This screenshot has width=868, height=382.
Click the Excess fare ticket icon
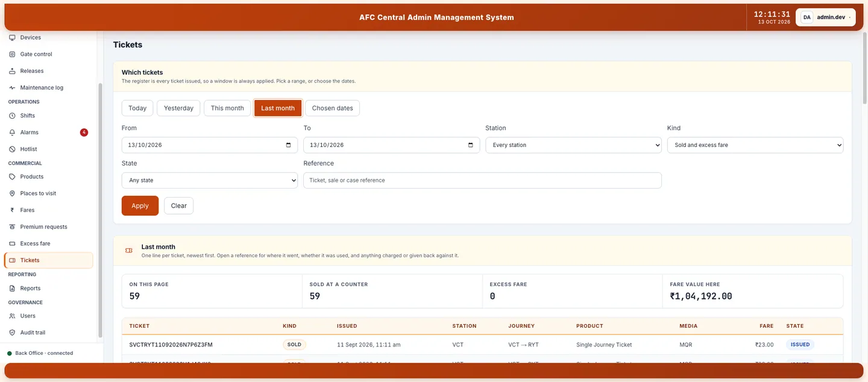click(x=12, y=244)
